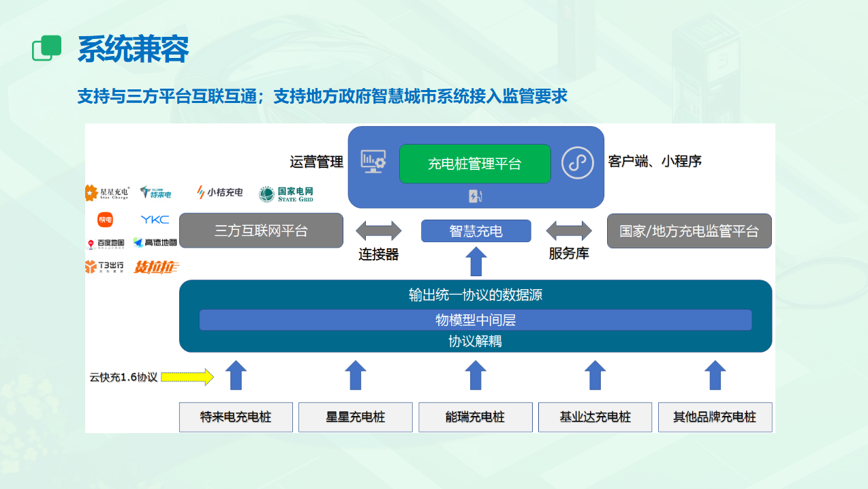The image size is (868, 489).
Task: Click the subtitle starting 支持与三方平台互联互通
Action: (323, 96)
